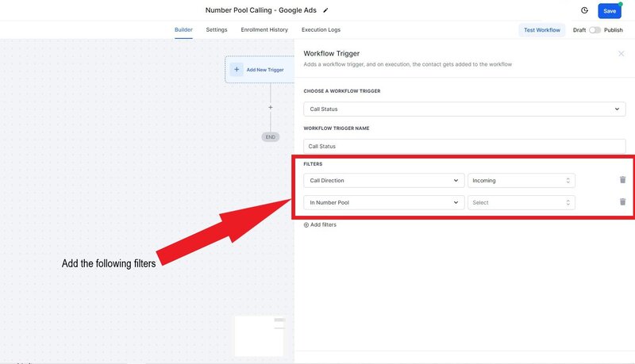Image resolution: width=635 pixels, height=364 pixels.
Task: Click the Publish label
Action: tap(613, 30)
